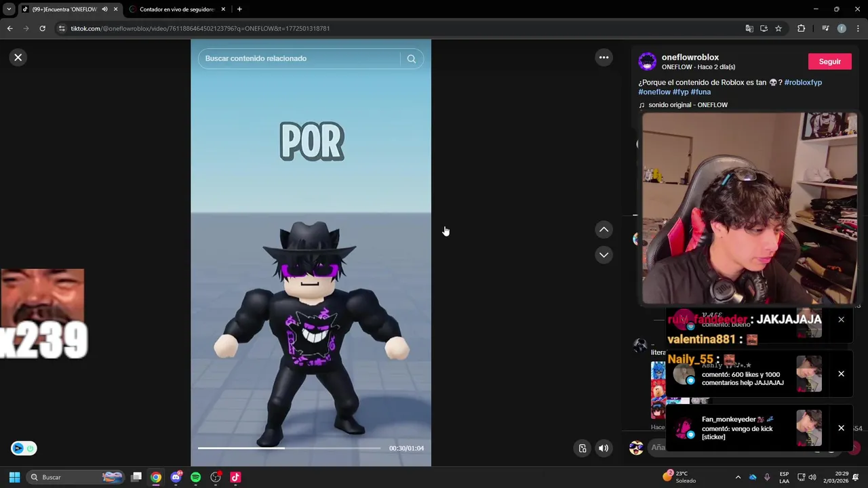This screenshot has width=868, height=488.
Task: Open the Fan_monkeyeder notification thumbnail
Action: pos(809,428)
